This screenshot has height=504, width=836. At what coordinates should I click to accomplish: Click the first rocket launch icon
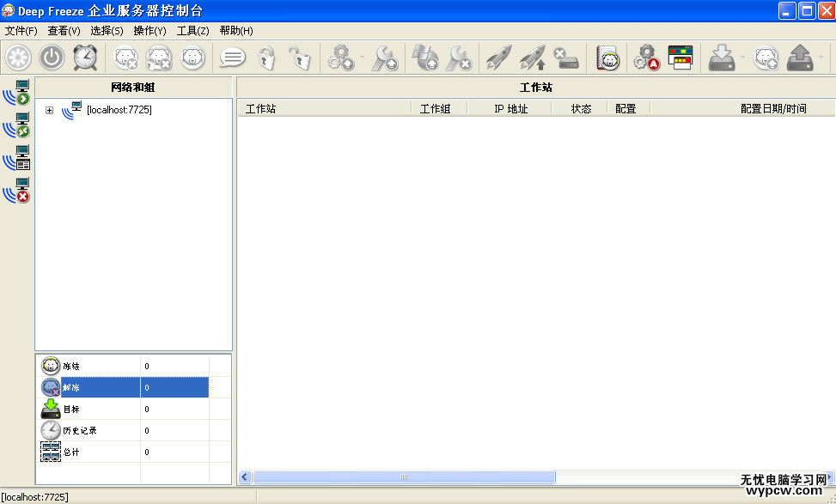[499, 58]
